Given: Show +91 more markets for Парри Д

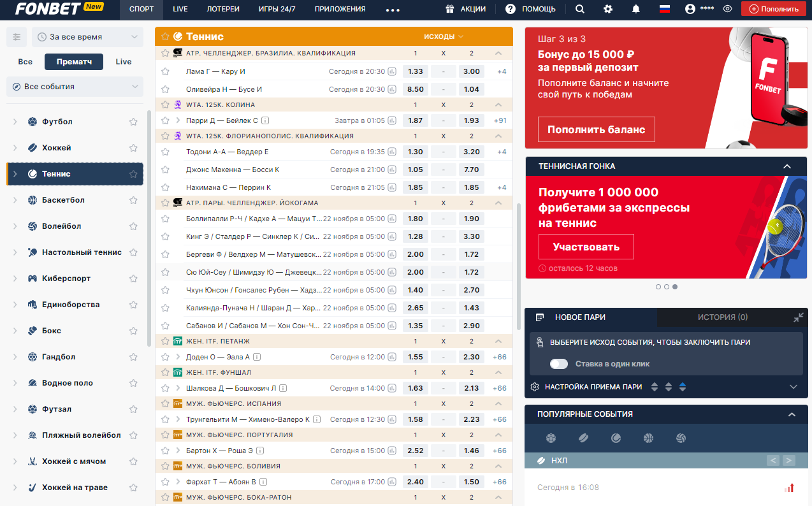Looking at the screenshot, I should [500, 120].
